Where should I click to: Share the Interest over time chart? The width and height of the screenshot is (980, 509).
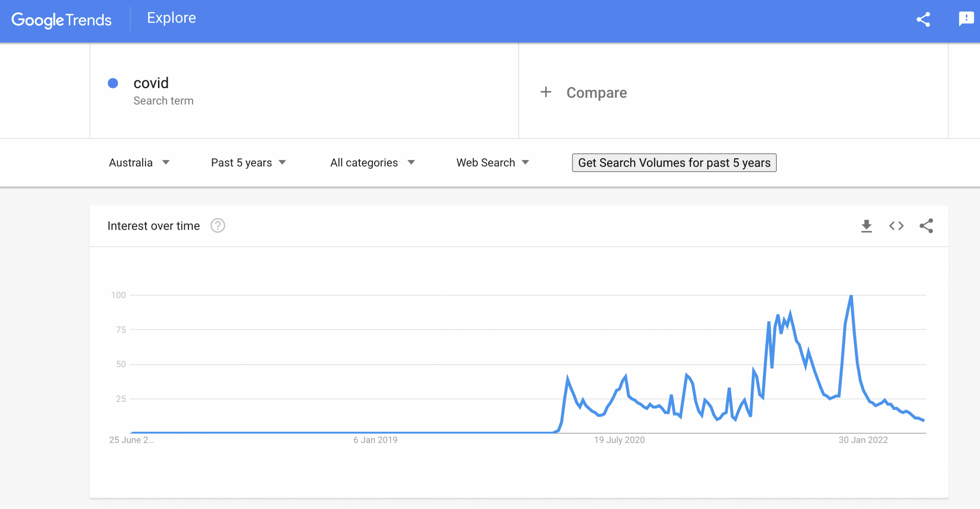click(x=926, y=226)
